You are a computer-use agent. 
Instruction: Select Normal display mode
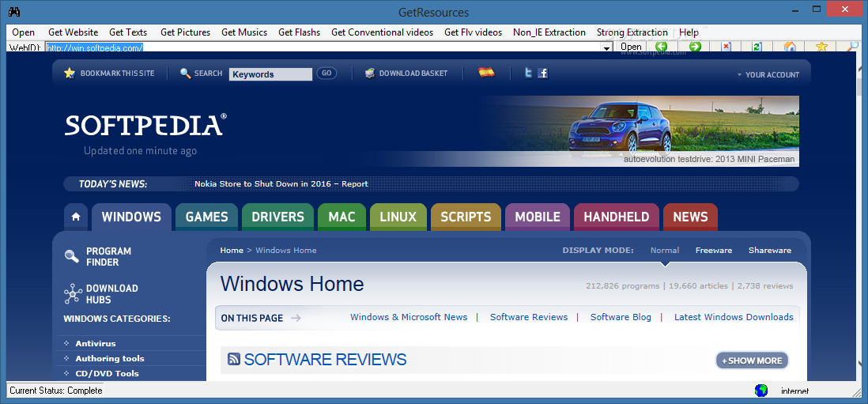click(x=664, y=250)
